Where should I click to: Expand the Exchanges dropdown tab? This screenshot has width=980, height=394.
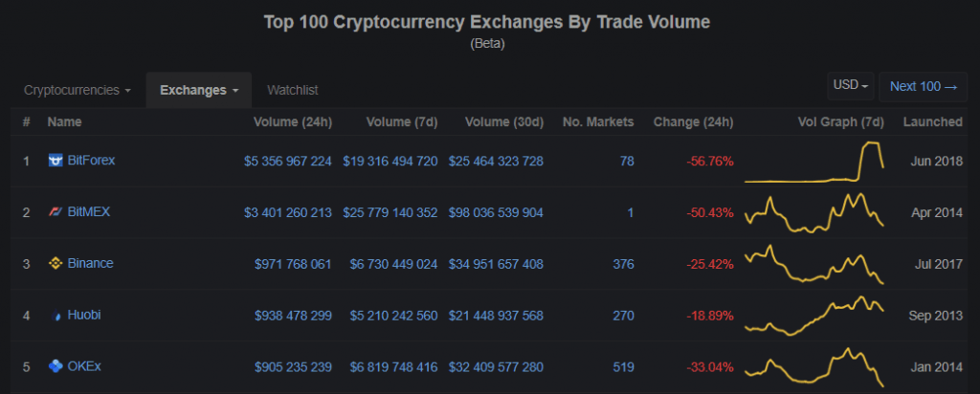click(x=199, y=90)
